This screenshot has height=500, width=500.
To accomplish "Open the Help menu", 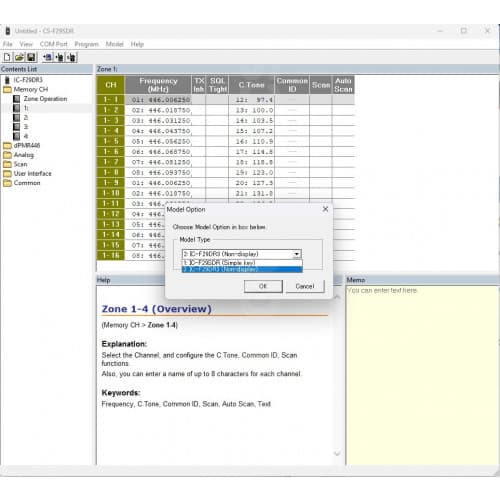I will pyautogui.click(x=137, y=44).
